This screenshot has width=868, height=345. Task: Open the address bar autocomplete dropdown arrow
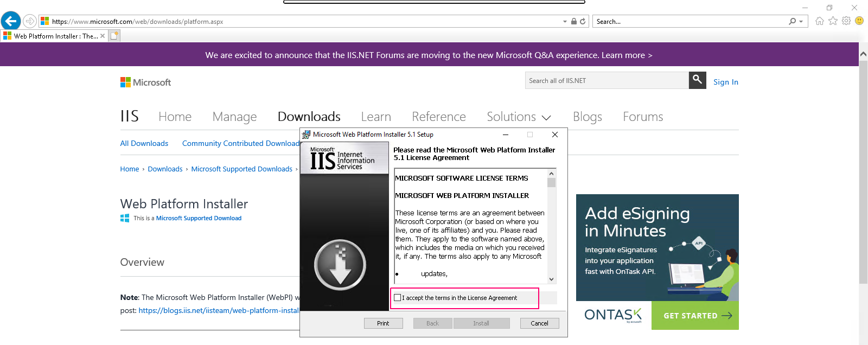pos(565,22)
